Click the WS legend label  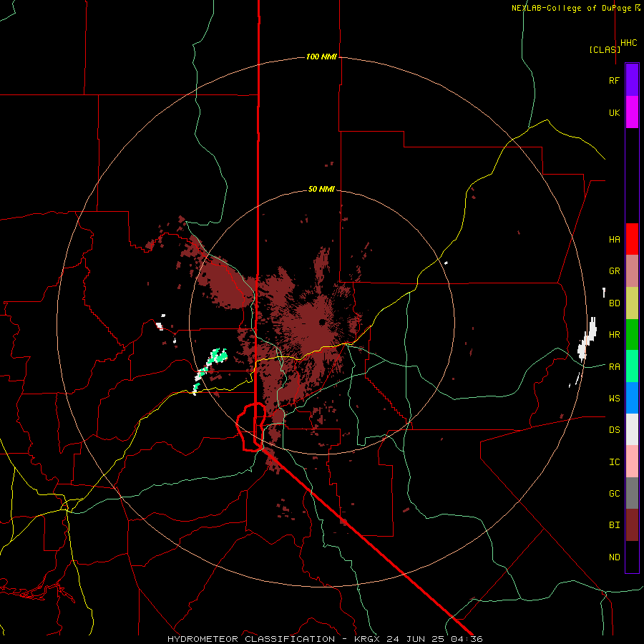tap(614, 398)
